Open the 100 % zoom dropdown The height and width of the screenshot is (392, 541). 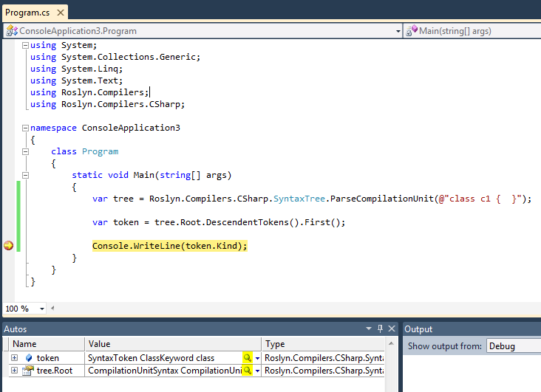pos(42,309)
